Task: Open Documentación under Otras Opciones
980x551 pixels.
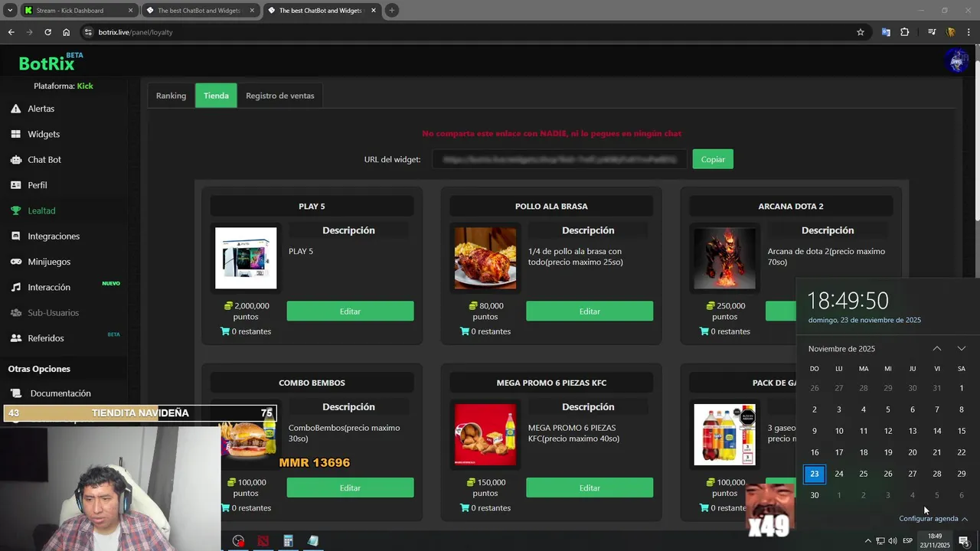Action: click(x=60, y=393)
